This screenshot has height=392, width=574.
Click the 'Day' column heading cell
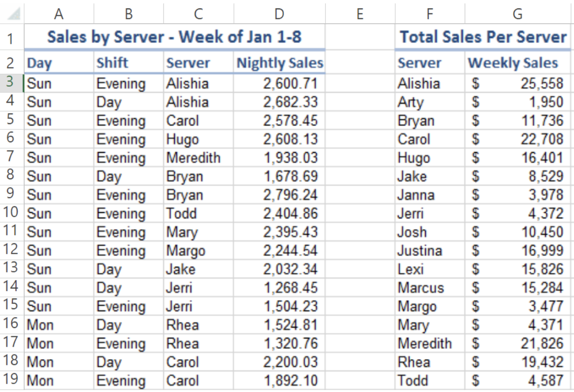tap(59, 62)
